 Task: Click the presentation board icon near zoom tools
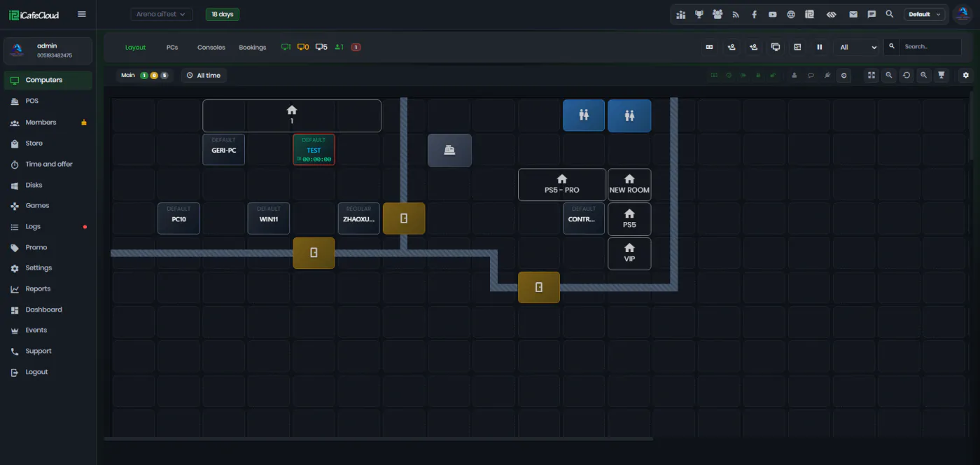pyautogui.click(x=941, y=75)
